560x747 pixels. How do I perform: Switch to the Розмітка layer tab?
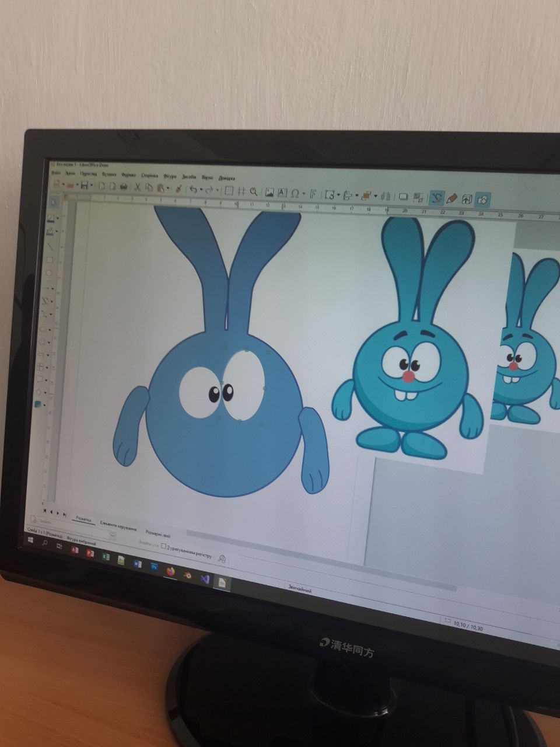pos(83,519)
